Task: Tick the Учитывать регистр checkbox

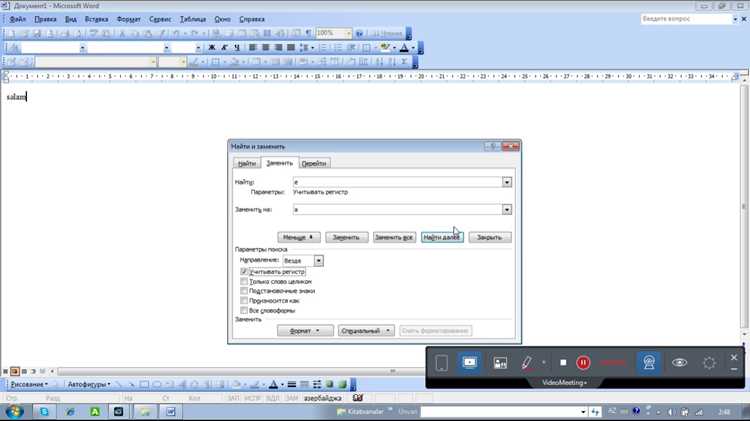Action: 244,271
